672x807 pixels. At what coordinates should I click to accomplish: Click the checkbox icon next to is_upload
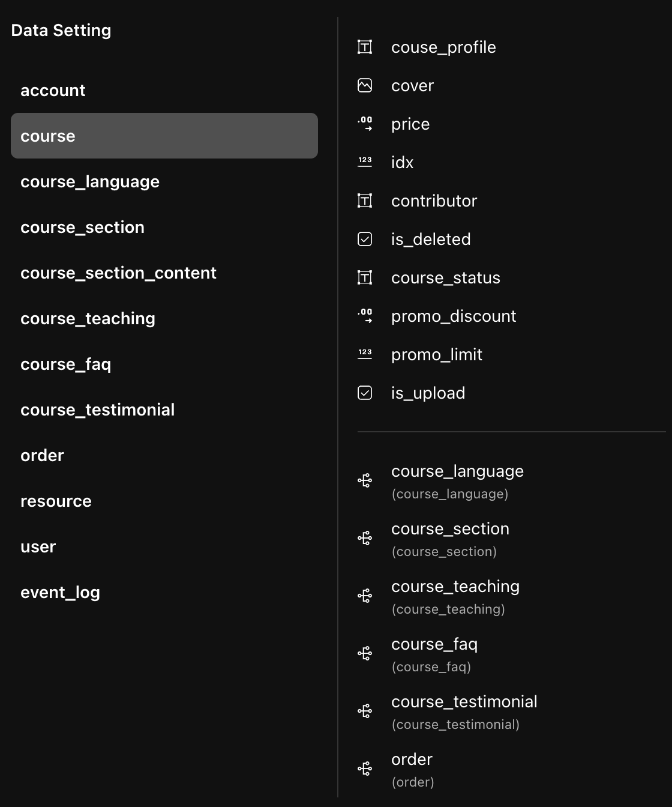[x=365, y=393]
